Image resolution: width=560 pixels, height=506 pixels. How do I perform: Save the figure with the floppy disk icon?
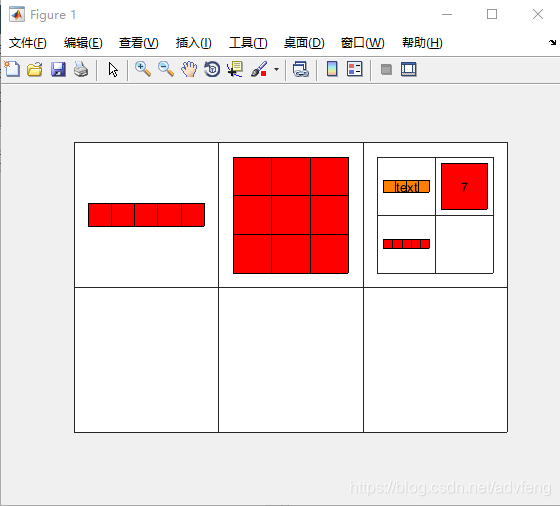pyautogui.click(x=58, y=69)
